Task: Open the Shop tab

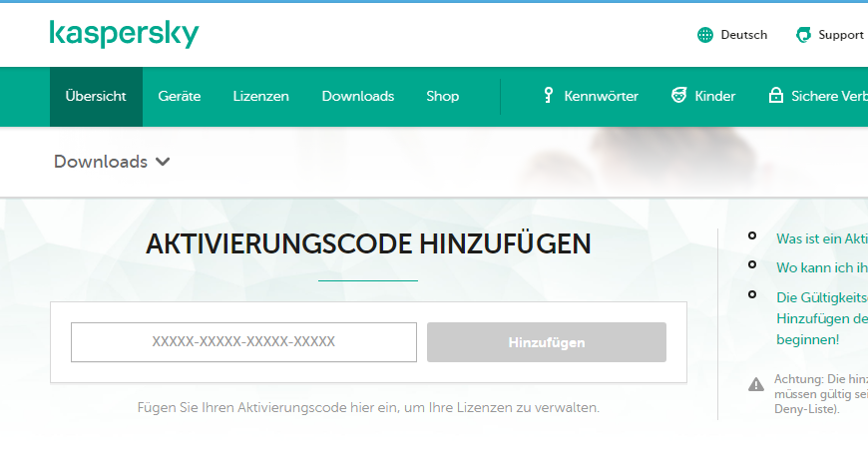Action: coord(442,97)
